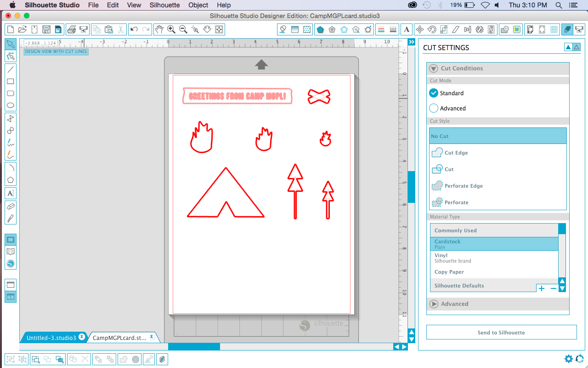
Task: Open the Silhouette menu
Action: pyautogui.click(x=165, y=5)
